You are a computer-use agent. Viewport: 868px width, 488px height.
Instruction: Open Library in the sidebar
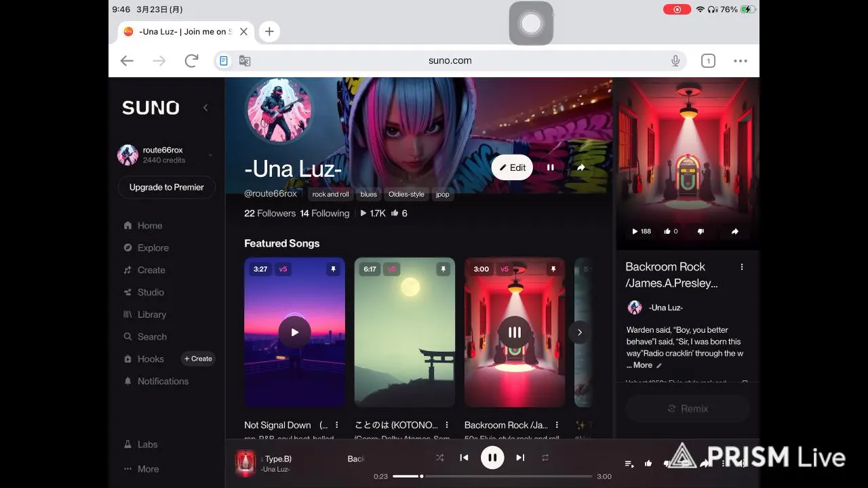tap(144, 314)
